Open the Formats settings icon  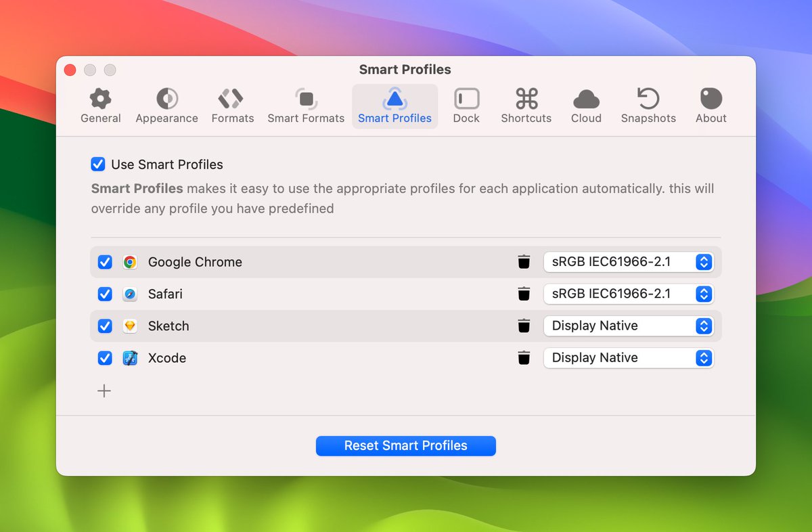(x=232, y=99)
